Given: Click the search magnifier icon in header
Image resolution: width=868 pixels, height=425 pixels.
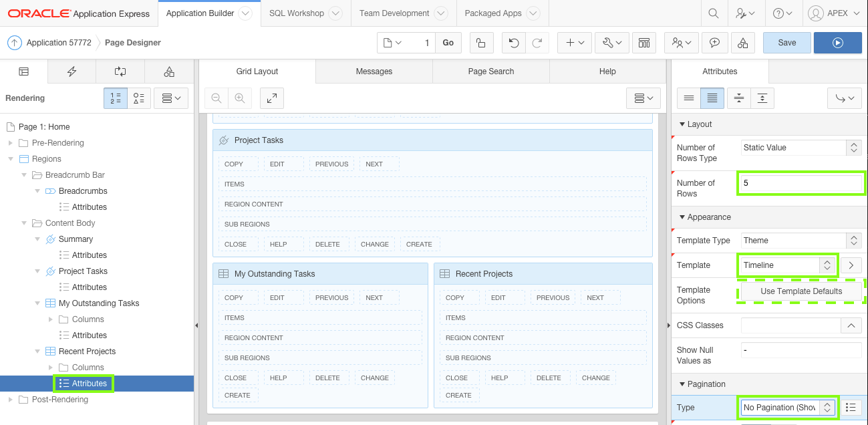Looking at the screenshot, I should click(714, 13).
